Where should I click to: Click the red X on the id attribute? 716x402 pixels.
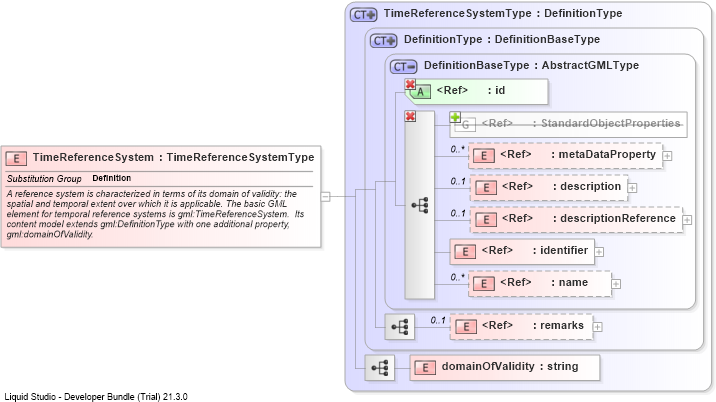pyautogui.click(x=410, y=84)
